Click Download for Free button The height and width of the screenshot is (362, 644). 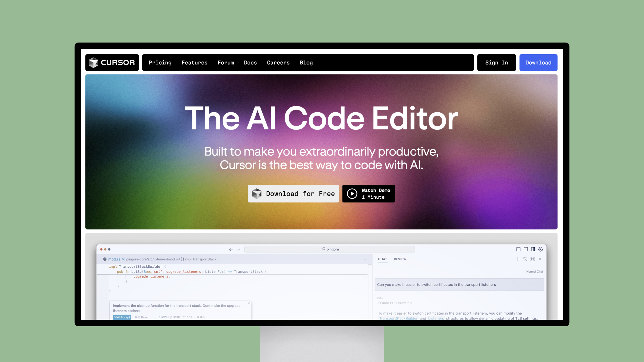[x=293, y=194]
